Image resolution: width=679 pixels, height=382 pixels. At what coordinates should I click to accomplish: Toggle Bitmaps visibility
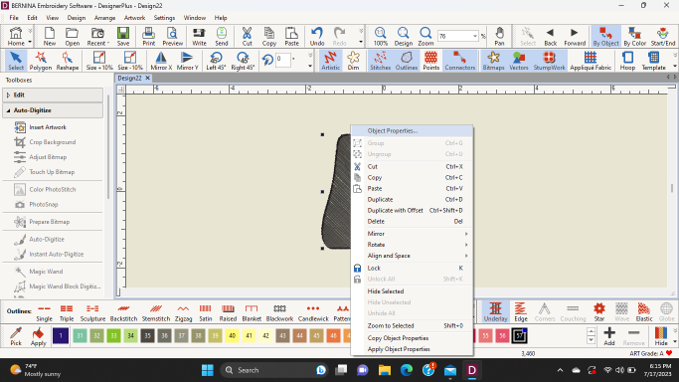(493, 61)
